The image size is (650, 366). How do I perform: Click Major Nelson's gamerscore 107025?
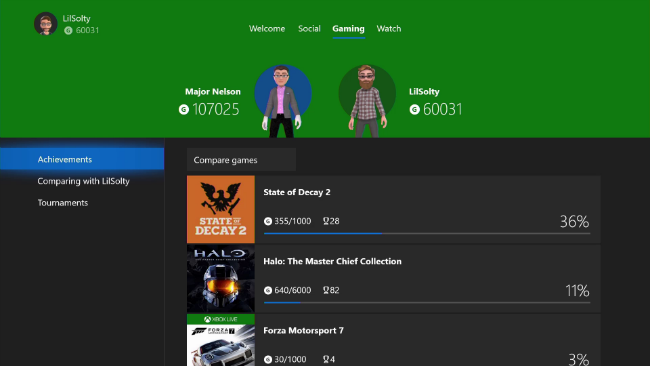pos(216,109)
